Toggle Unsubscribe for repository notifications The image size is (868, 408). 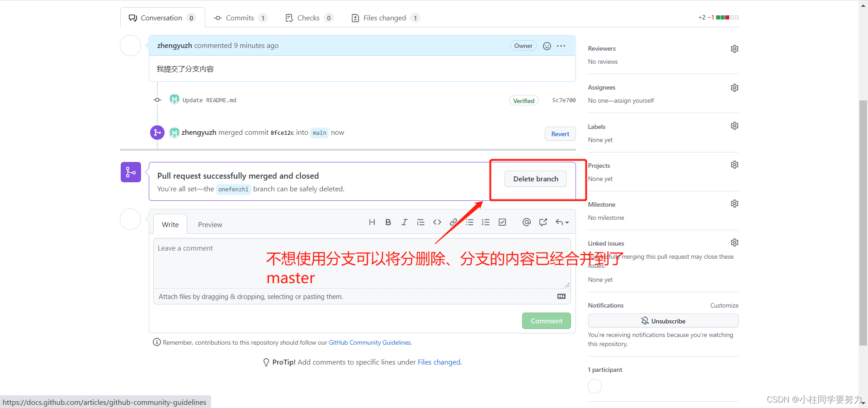[x=663, y=321]
